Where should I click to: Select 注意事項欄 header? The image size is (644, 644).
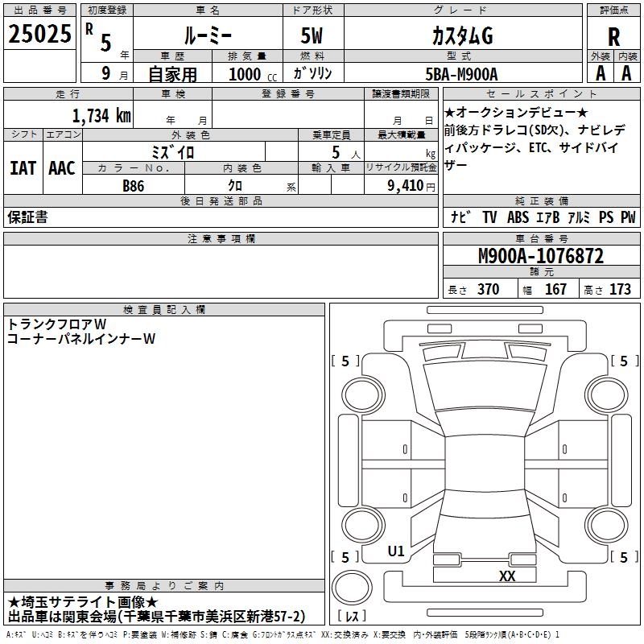click(x=221, y=238)
